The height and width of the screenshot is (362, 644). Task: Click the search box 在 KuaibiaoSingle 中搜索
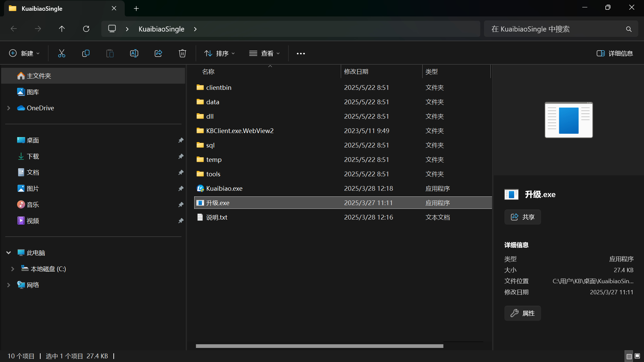click(561, 29)
